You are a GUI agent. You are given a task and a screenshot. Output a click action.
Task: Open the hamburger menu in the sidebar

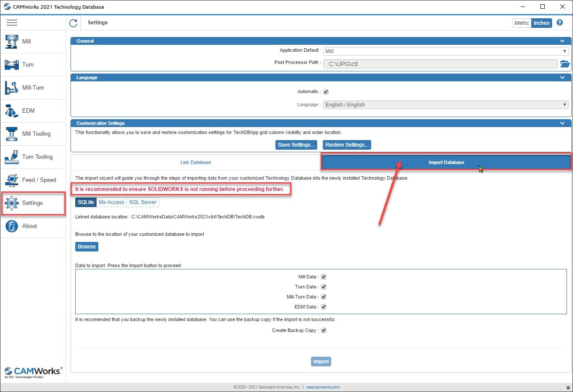[12, 23]
